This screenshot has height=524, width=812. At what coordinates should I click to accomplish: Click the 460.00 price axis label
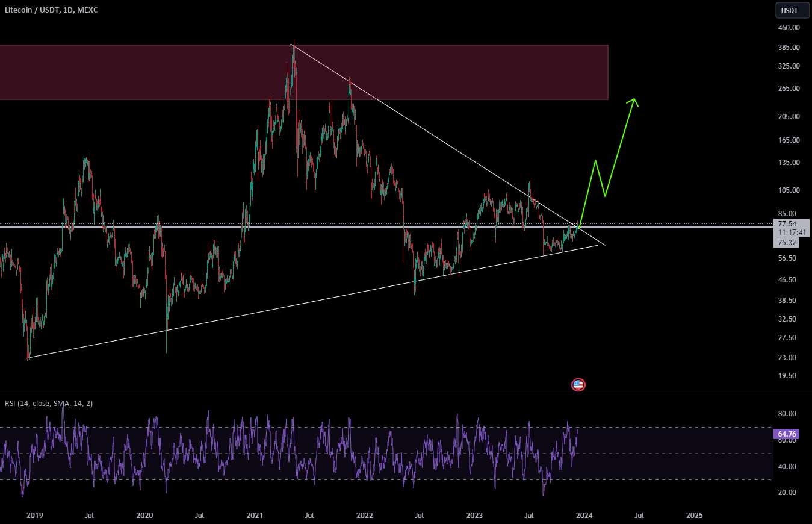pos(789,28)
